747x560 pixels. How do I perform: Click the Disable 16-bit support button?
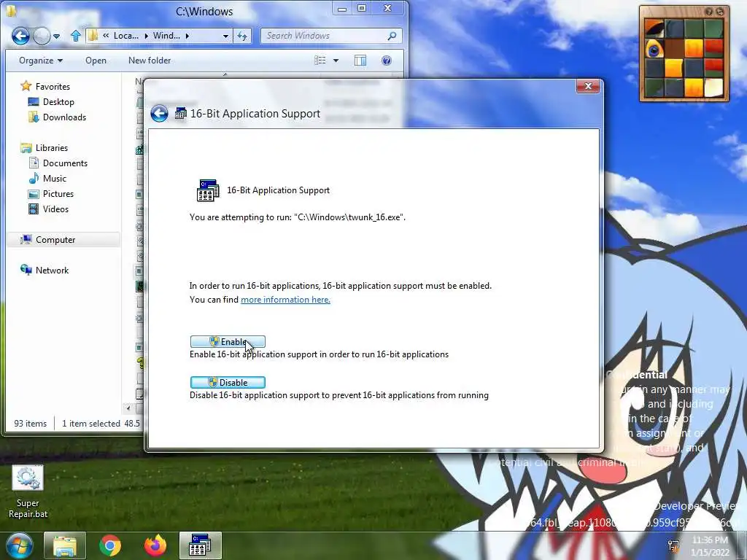(x=228, y=382)
